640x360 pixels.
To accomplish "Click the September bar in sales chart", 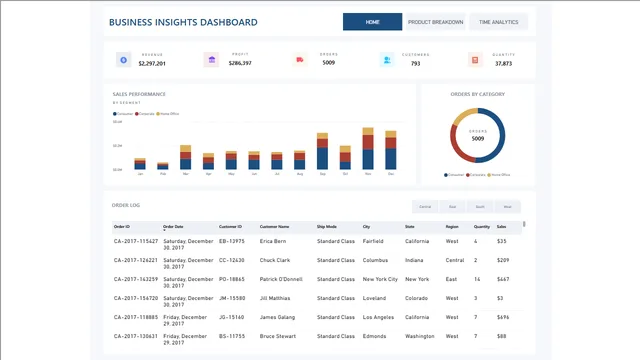I will point(322,151).
